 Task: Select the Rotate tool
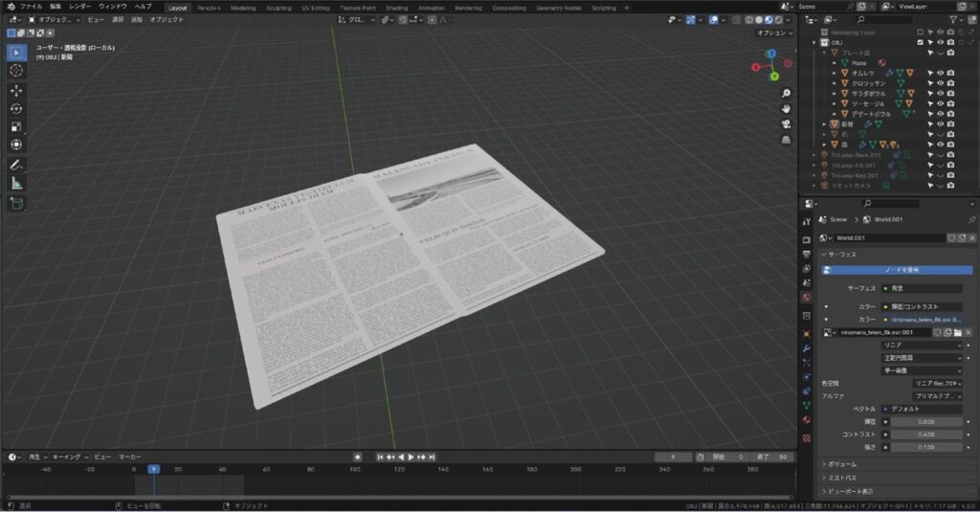coord(16,109)
